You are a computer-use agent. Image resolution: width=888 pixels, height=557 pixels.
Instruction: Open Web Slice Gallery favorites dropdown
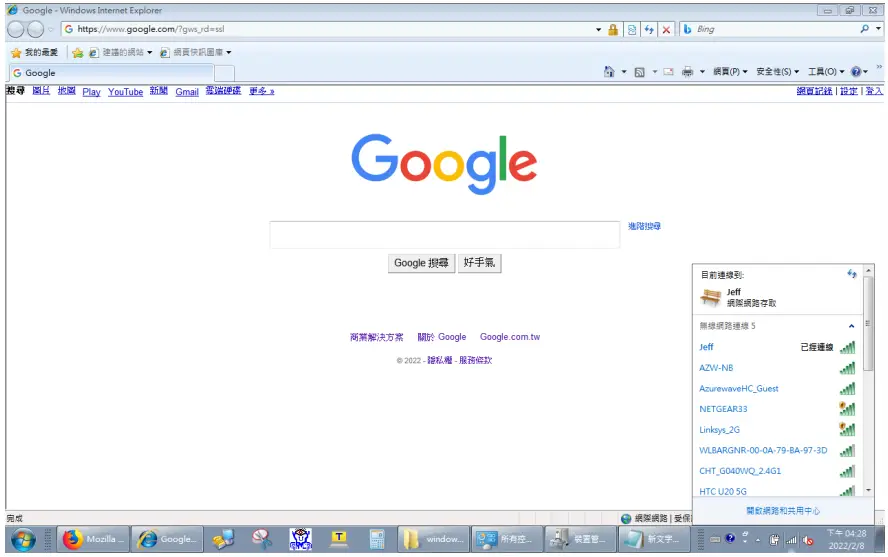point(195,53)
